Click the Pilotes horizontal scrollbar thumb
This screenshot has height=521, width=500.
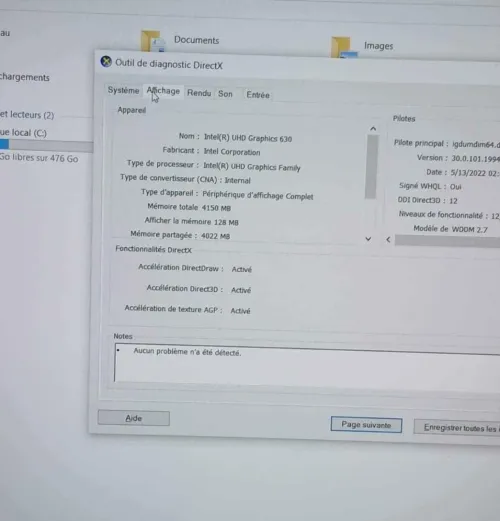(x=447, y=241)
